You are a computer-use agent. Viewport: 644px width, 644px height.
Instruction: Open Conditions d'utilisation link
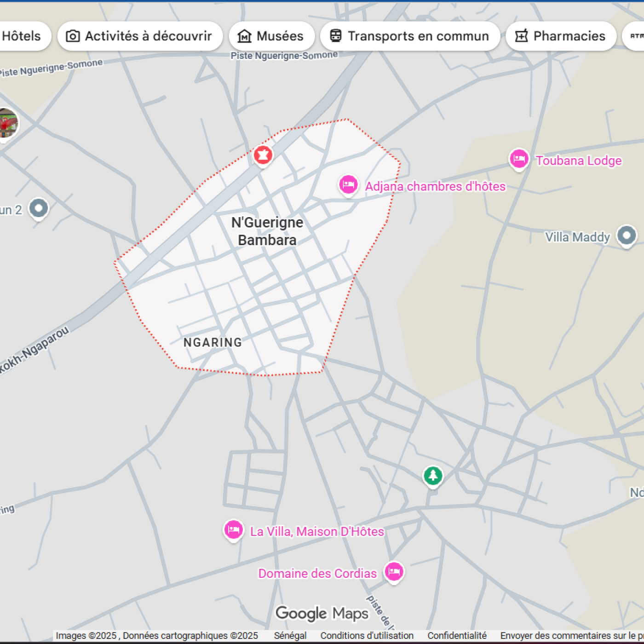tap(367, 636)
